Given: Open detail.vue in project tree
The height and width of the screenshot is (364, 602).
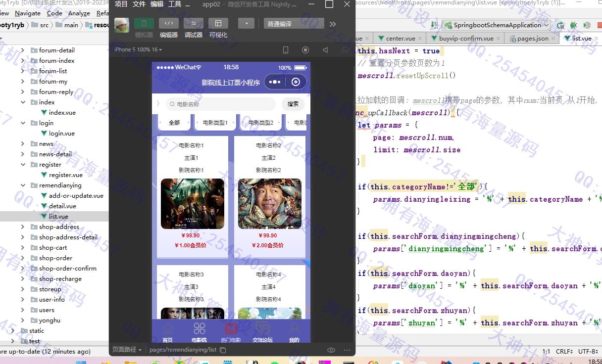Looking at the screenshot, I should coord(58,206).
